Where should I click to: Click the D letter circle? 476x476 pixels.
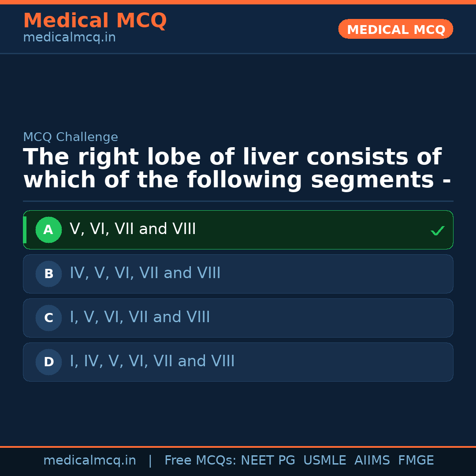coord(48,362)
